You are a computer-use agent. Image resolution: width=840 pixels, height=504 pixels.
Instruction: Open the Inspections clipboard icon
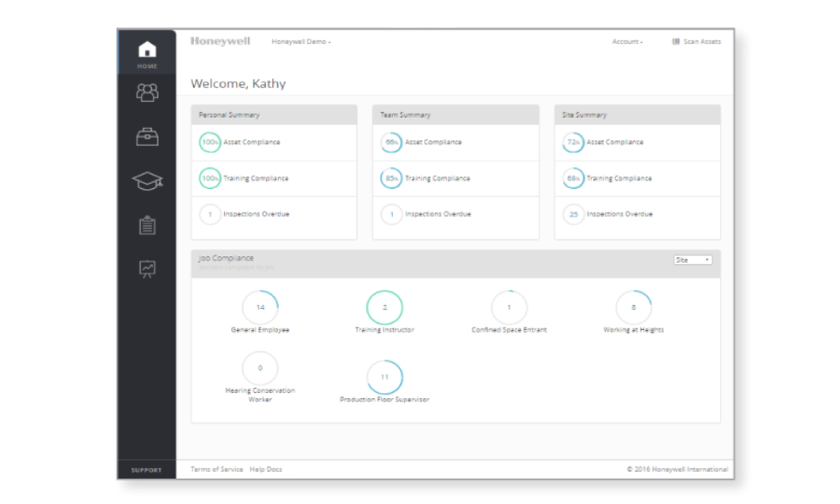[x=147, y=225]
